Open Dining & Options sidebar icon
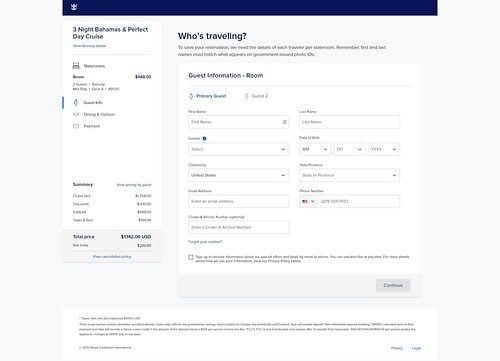This screenshot has width=500, height=361. tap(76, 114)
